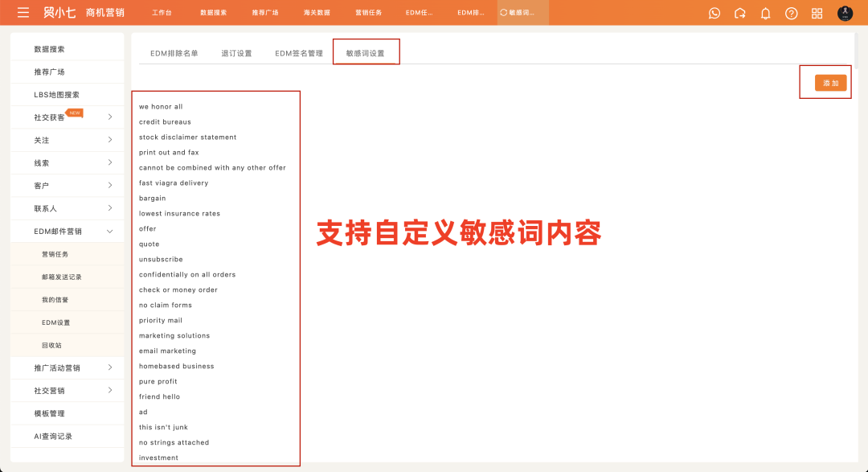Expand 线索 submenu chevron
The image size is (868, 472).
(x=109, y=162)
